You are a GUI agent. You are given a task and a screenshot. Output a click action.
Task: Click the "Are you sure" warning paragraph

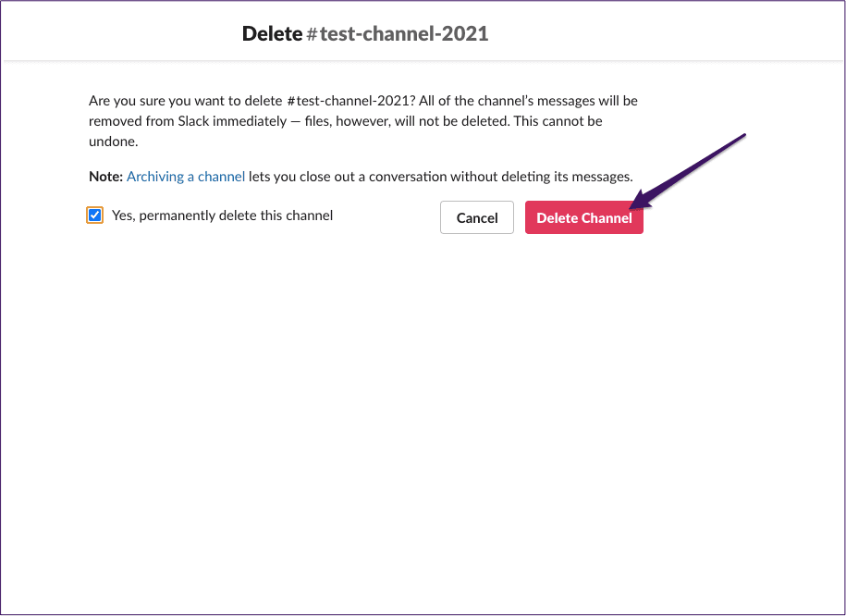(363, 121)
